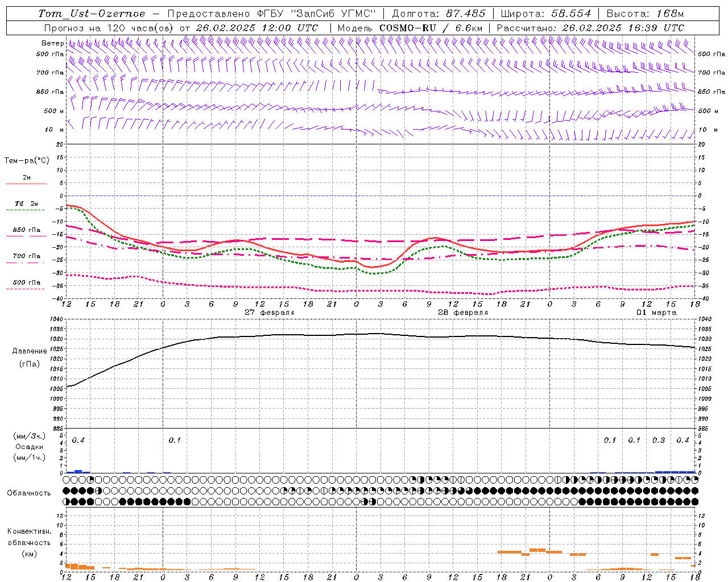Screen dimensions: 728x582
Task: Click the Осадки precipitation label
Action: [x=30, y=447]
